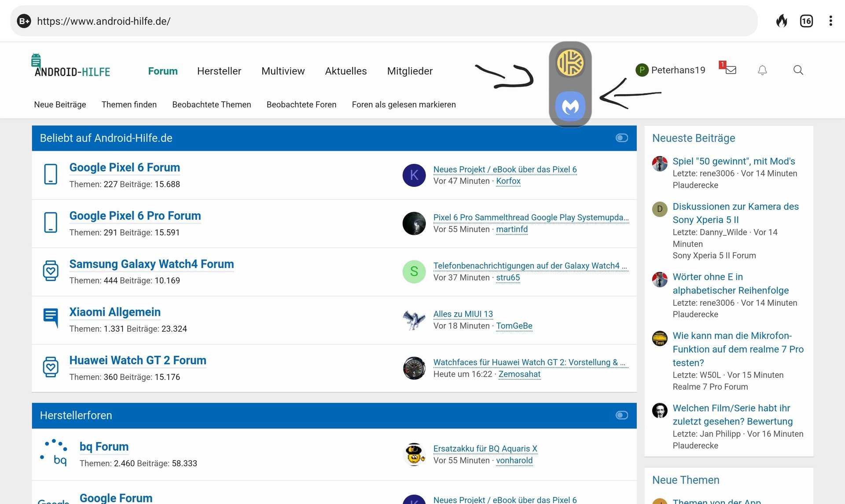Collapse the Herstellerforen section toggle
This screenshot has width=845, height=504.
(622, 415)
